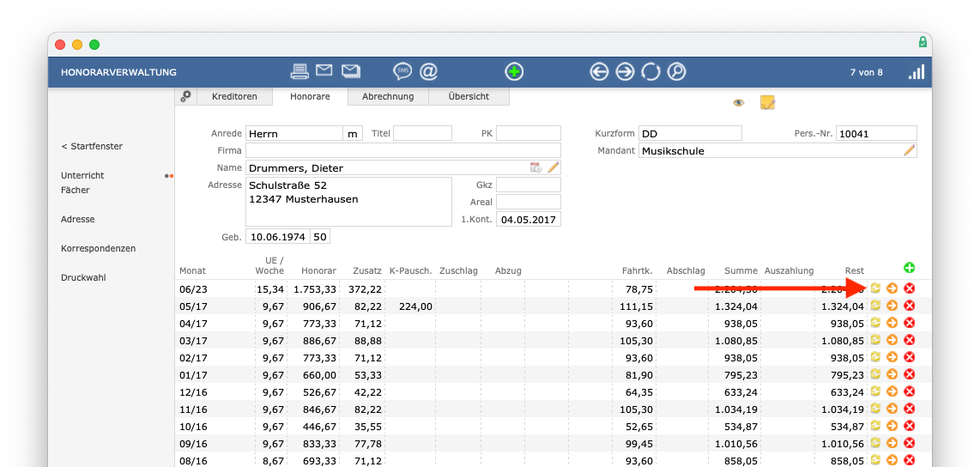
Task: Click the K-Pausch. value 224,00
Action: [415, 306]
